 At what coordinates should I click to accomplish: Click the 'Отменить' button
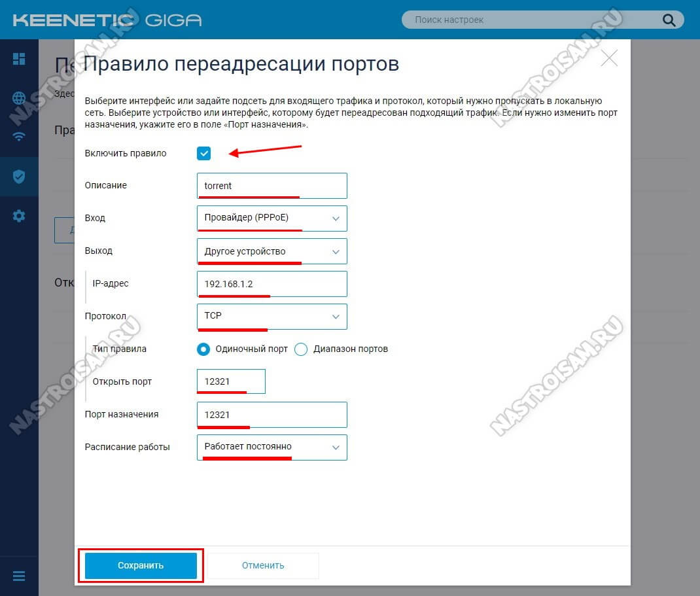(x=263, y=566)
